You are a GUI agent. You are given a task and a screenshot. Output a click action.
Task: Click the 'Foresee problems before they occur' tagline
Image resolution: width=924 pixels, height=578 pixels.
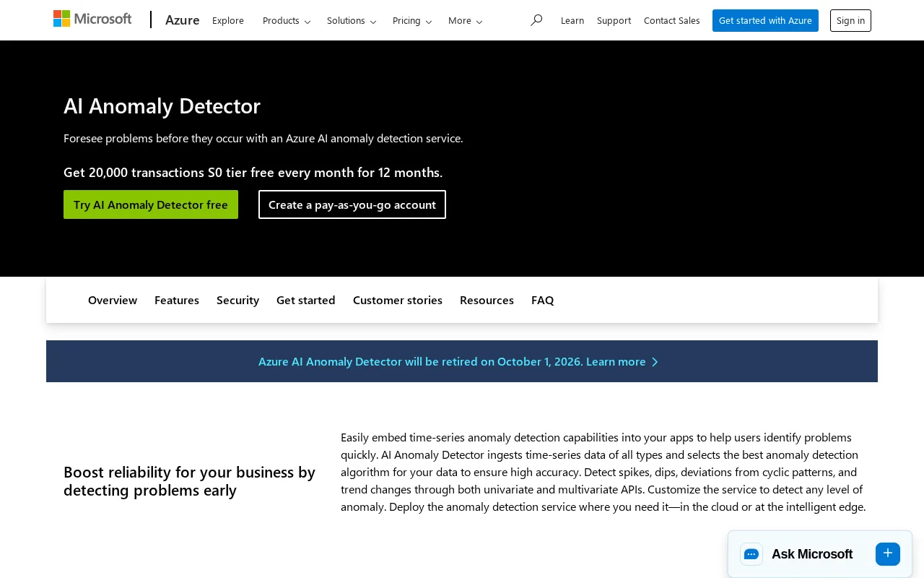(x=263, y=138)
